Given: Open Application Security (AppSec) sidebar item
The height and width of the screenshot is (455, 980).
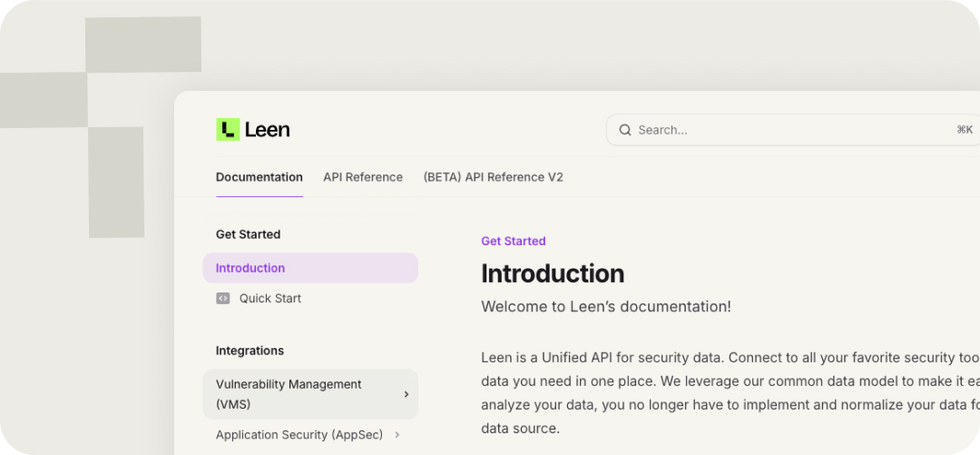Looking at the screenshot, I should pos(299,434).
